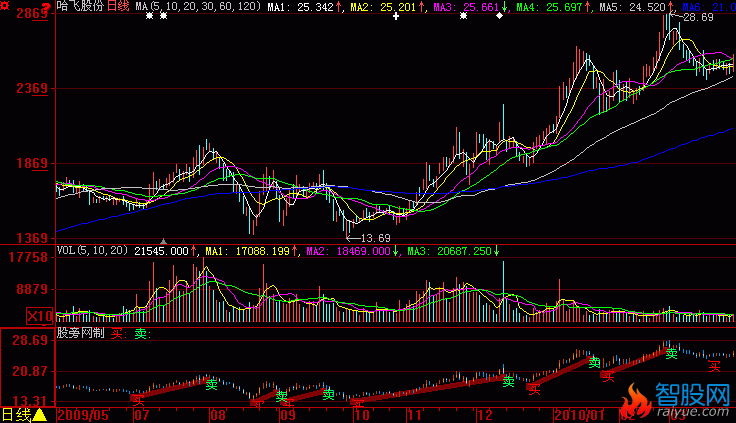Click the green volume MA3: 20687.250
Screen dimensions: 736x423
point(449,251)
